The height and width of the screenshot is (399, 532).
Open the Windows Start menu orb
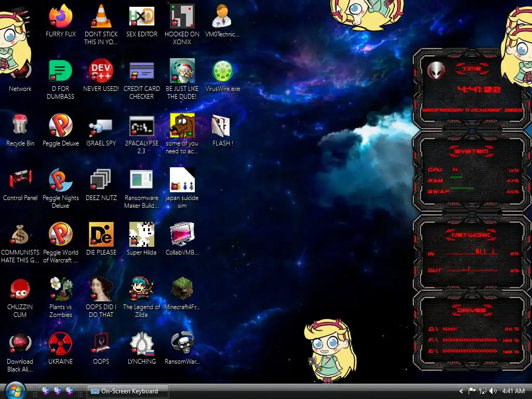(16, 390)
